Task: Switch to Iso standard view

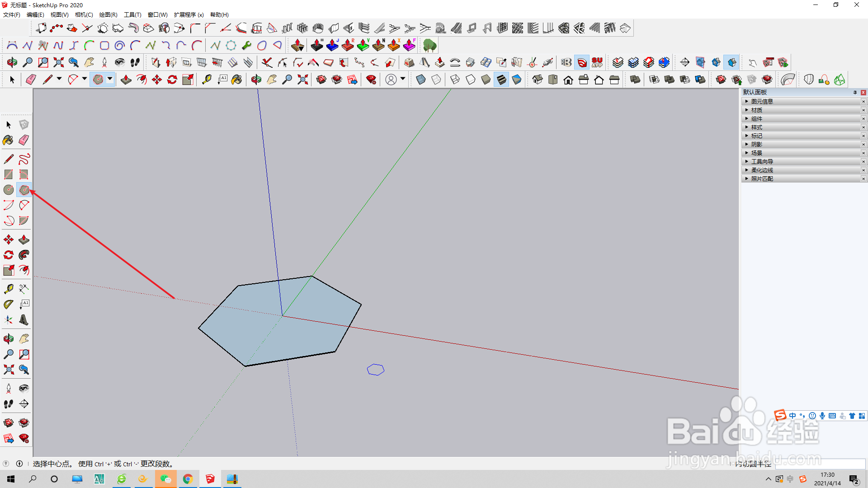Action: pyautogui.click(x=538, y=80)
